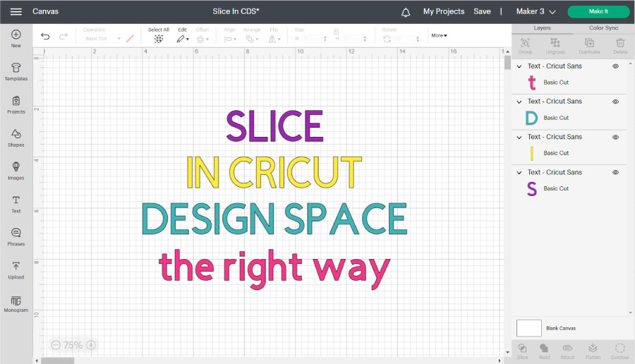Click the green Make It button
This screenshot has width=635, height=364.
[x=598, y=11]
